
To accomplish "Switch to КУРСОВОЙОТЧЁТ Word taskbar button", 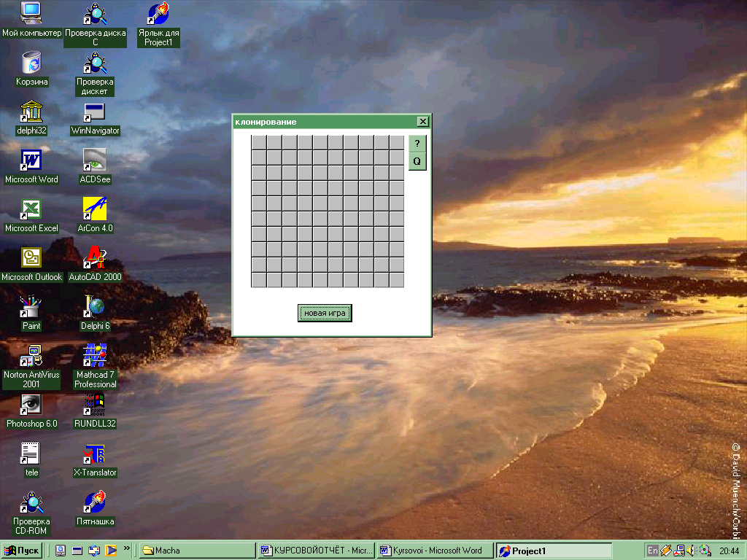I will pos(317,551).
